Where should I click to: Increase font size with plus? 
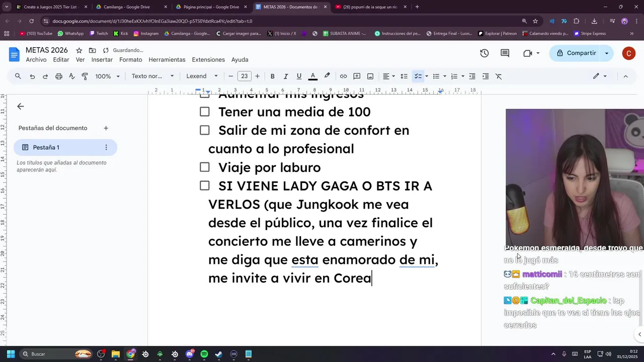[x=258, y=76]
